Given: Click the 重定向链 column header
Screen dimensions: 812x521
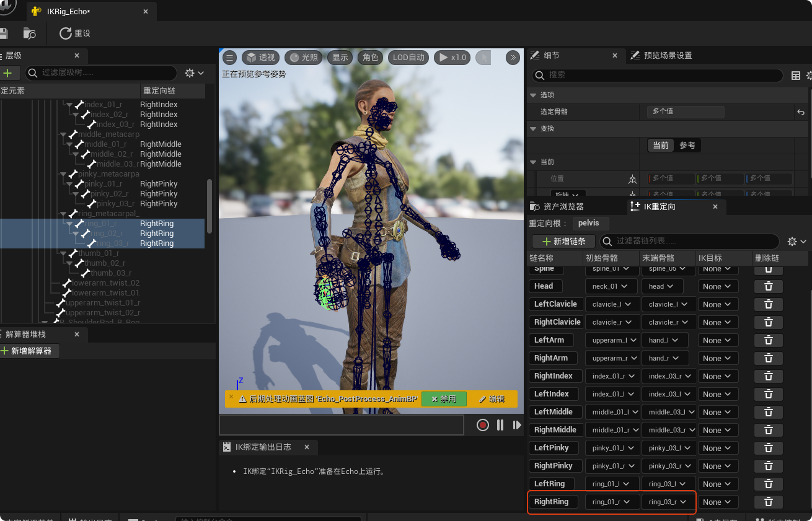Looking at the screenshot, I should [x=159, y=91].
